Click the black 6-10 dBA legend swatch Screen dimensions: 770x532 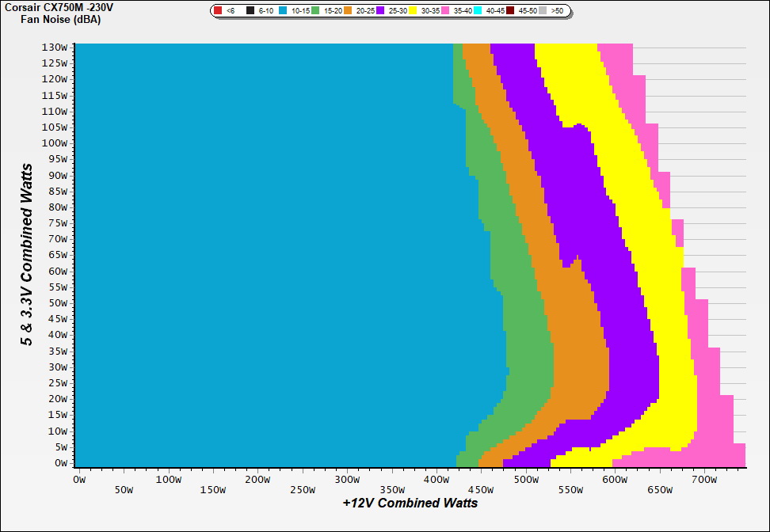coord(250,11)
